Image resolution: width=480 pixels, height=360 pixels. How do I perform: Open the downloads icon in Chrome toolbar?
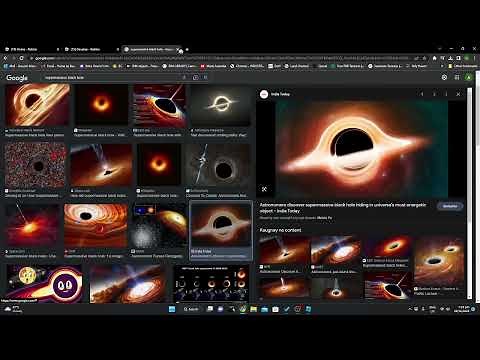[450, 58]
